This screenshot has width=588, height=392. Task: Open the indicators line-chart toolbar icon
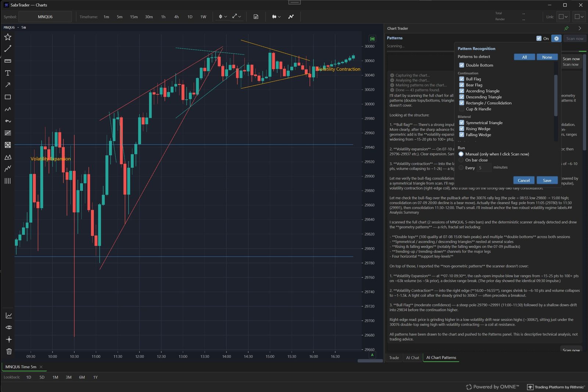pyautogui.click(x=291, y=17)
